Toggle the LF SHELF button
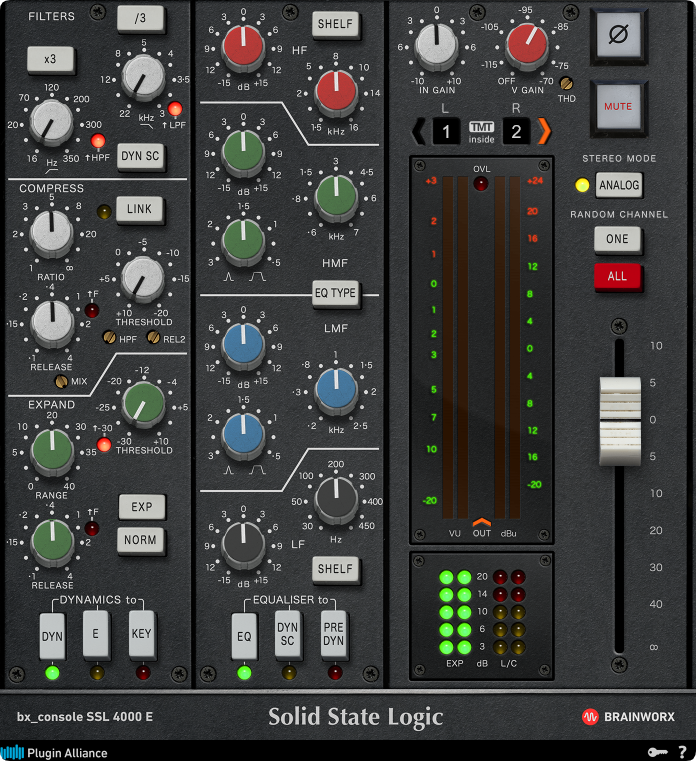The width and height of the screenshot is (696, 761). coord(336,569)
